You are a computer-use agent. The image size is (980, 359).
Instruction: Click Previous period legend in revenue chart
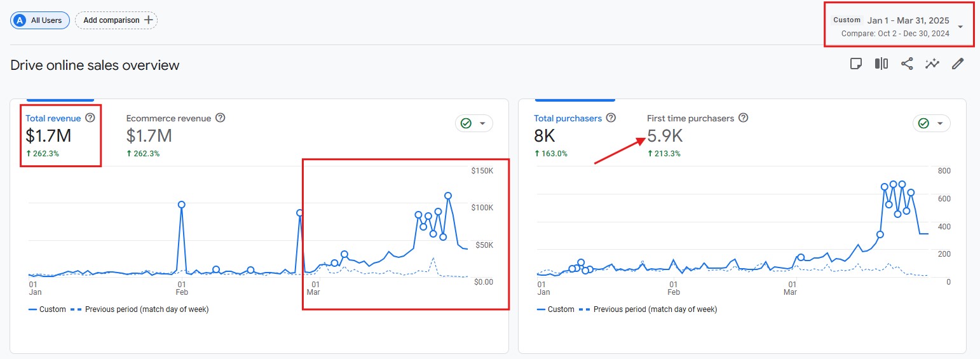[139, 309]
